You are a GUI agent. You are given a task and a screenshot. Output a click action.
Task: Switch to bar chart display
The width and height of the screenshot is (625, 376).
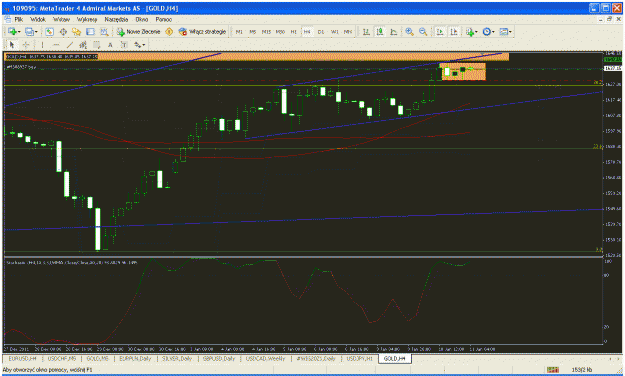[366, 32]
